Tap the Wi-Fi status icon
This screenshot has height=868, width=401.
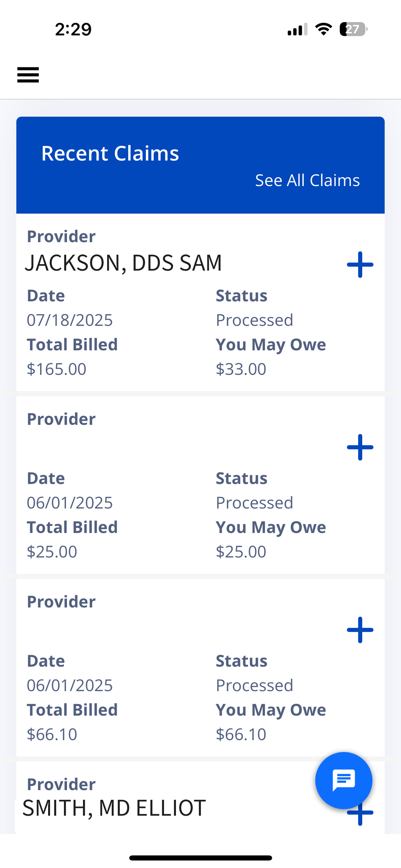(324, 29)
